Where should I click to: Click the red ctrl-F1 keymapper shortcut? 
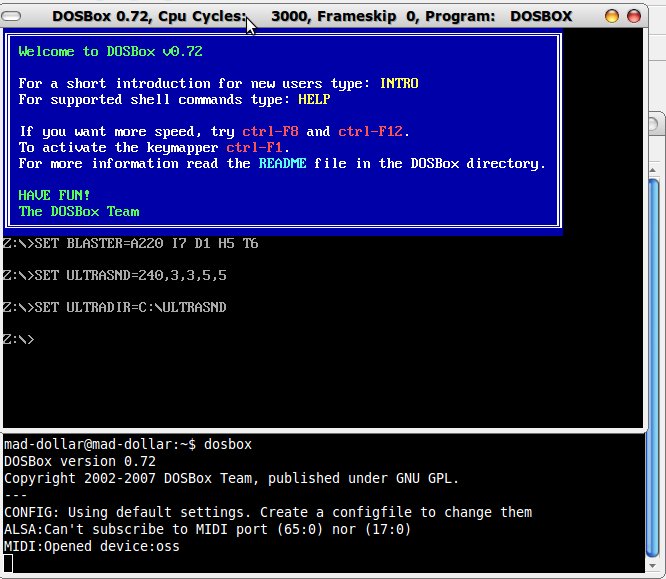(257, 148)
